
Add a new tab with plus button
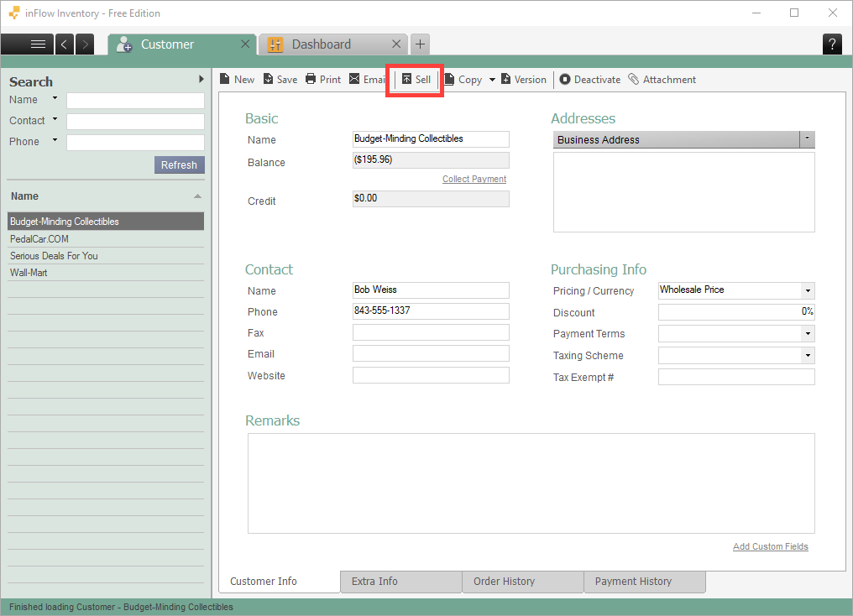[420, 44]
